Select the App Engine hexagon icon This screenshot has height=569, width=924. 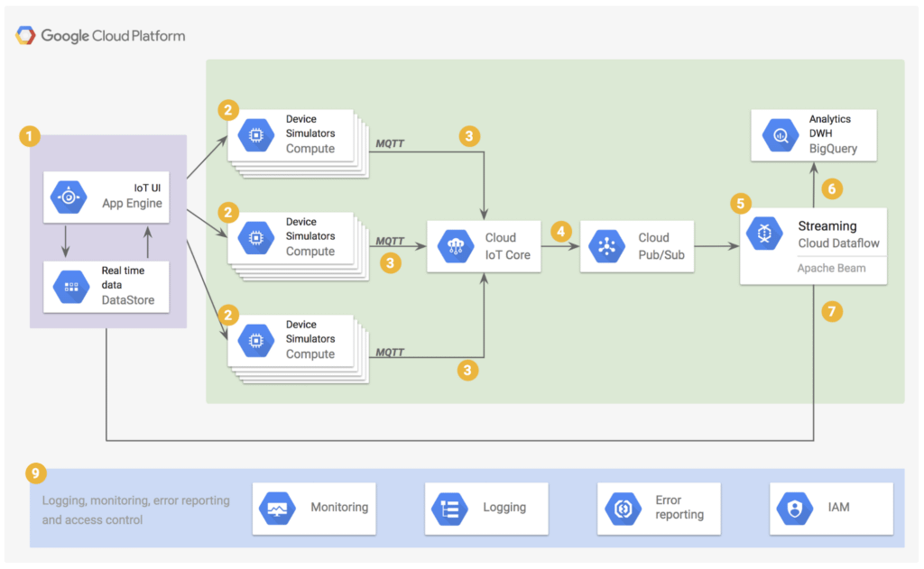point(69,197)
